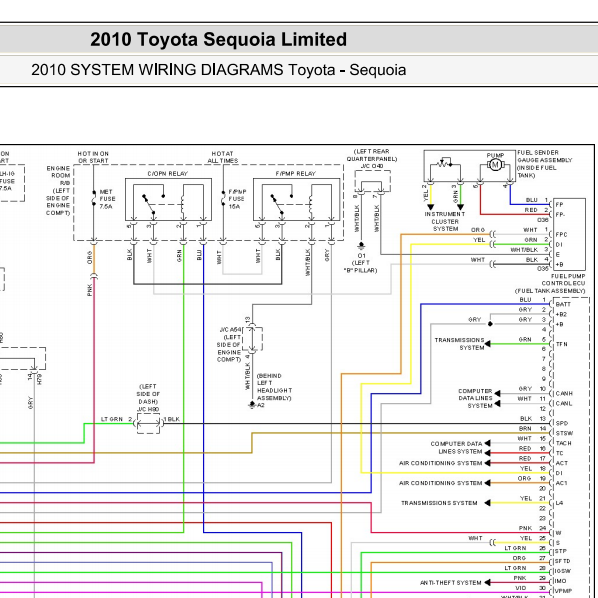This screenshot has width=598, height=598.
Task: Select the "FUEL SENDER GAUGE ASSEMBLY" label
Action: [x=544, y=156]
